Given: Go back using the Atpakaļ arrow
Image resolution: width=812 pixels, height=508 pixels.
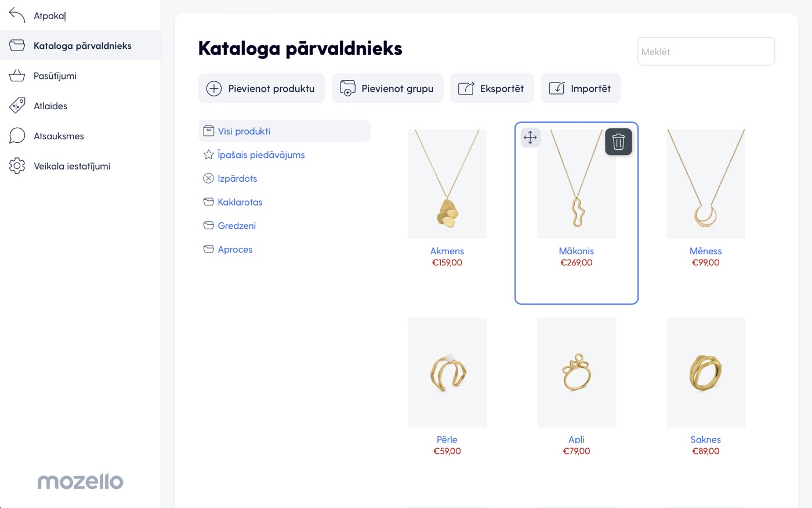Looking at the screenshot, I should [17, 16].
